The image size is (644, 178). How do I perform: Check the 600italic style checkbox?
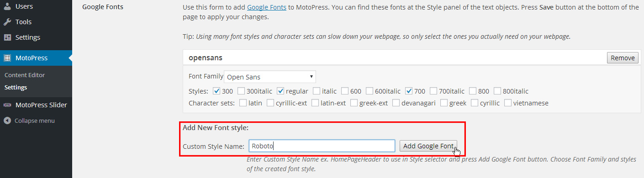coord(370,91)
